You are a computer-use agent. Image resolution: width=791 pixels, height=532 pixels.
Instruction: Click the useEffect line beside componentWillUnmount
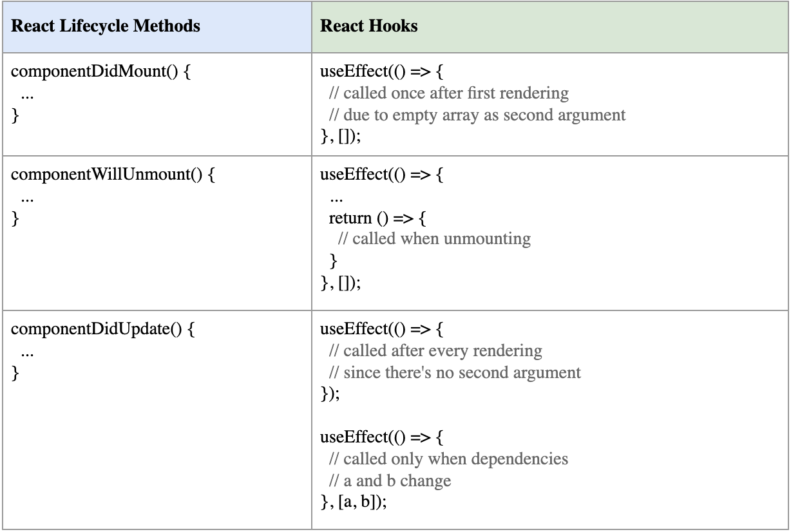click(381, 175)
